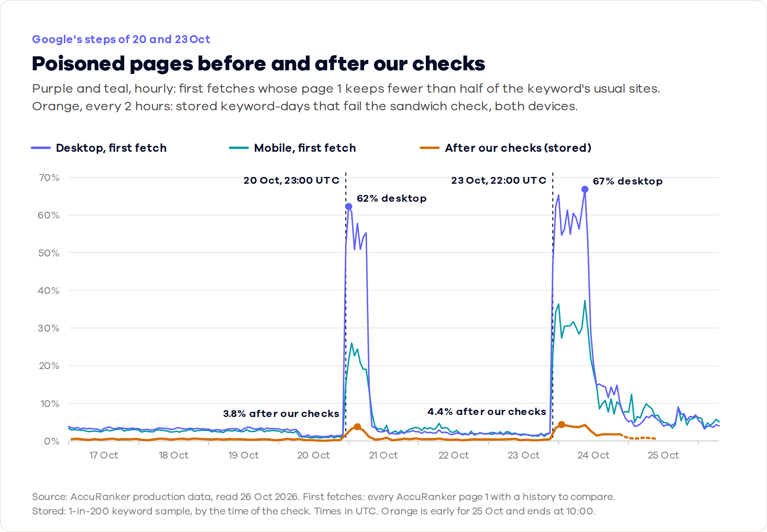Screen dimensions: 767x532
Task: Click the dashed orange line end on 25 Oct
Action: click(x=654, y=439)
